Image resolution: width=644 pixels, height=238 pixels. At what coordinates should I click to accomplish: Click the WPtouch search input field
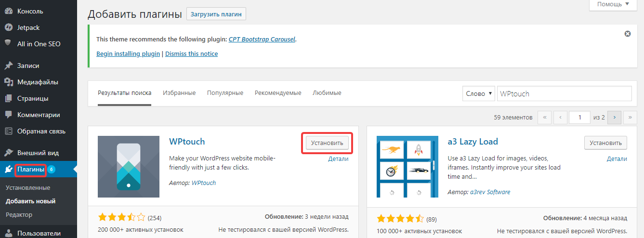click(564, 93)
